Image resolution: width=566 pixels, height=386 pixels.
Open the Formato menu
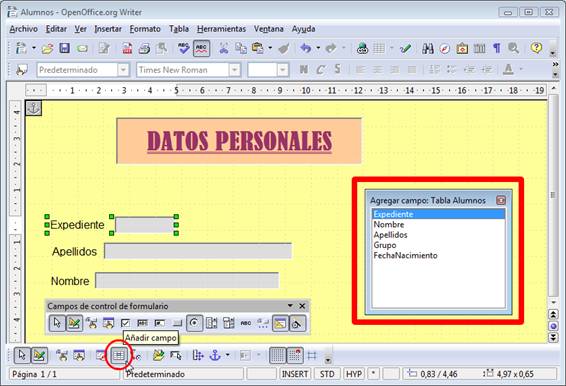(x=145, y=29)
